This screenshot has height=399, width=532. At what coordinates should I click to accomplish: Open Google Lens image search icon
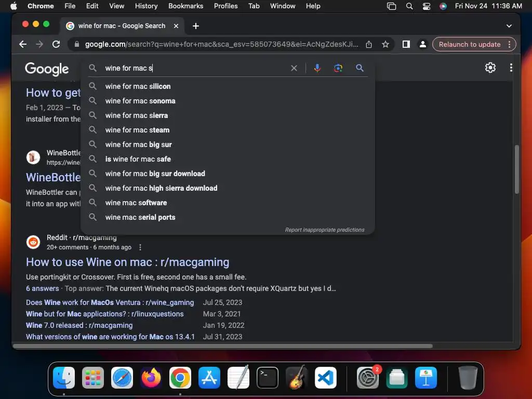[x=338, y=68]
